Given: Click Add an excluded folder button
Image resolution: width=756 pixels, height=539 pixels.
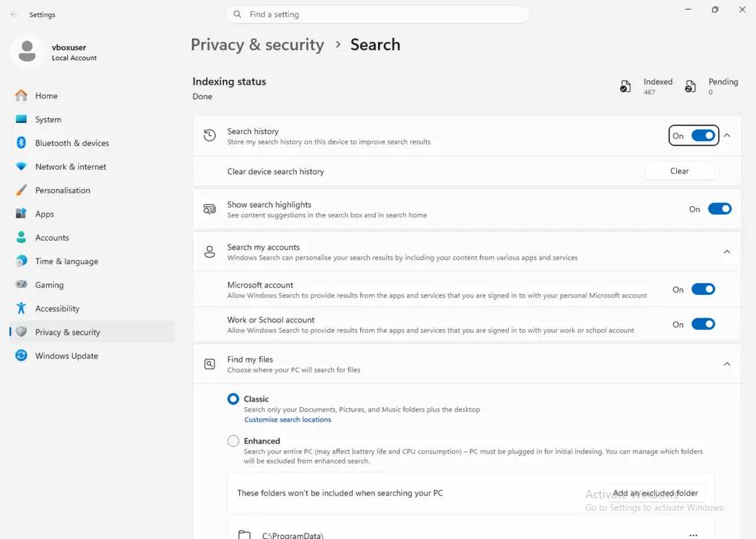Looking at the screenshot, I should click(x=655, y=493).
